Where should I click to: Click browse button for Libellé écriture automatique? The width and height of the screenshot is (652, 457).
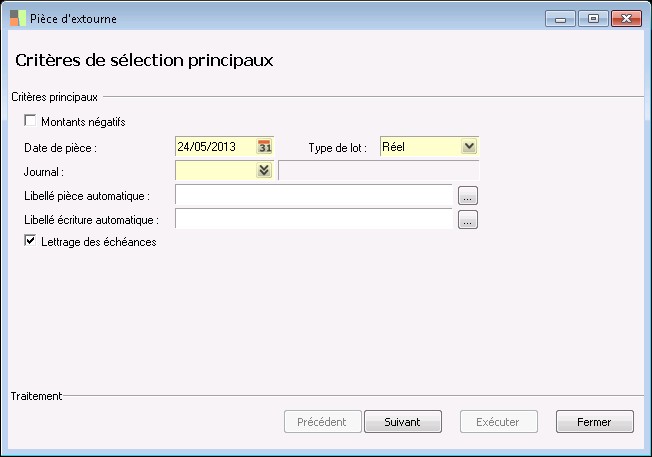pos(468,220)
